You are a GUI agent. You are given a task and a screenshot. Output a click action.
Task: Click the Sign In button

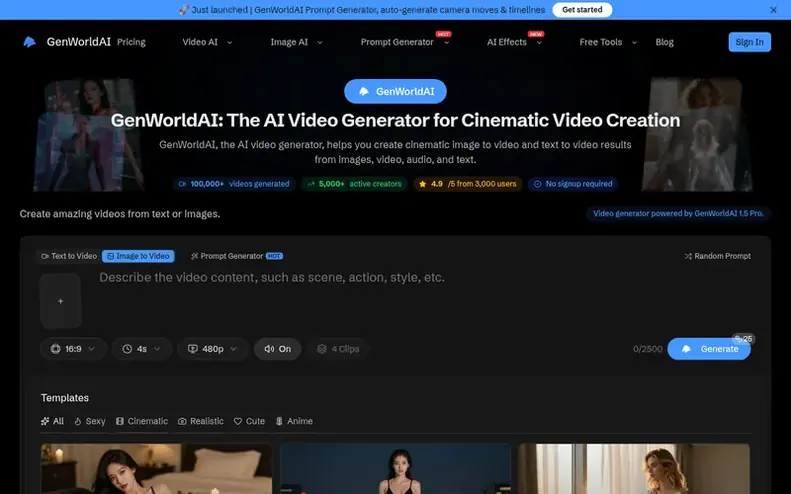750,42
